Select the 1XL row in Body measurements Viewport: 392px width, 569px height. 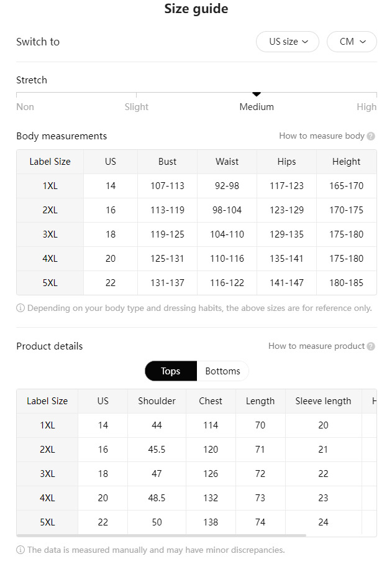(50, 186)
